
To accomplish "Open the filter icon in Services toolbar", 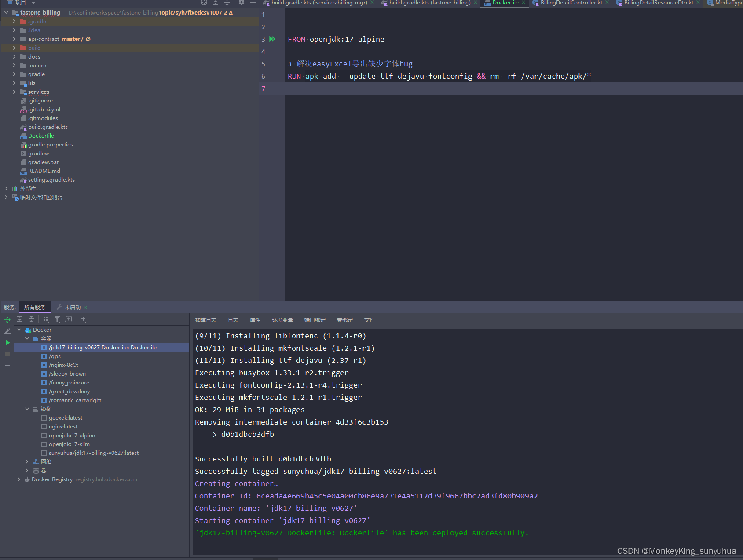I will (x=58, y=319).
